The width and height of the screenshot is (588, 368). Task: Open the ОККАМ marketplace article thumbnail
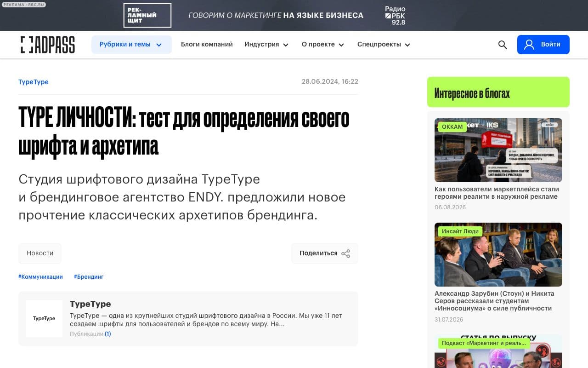point(498,150)
